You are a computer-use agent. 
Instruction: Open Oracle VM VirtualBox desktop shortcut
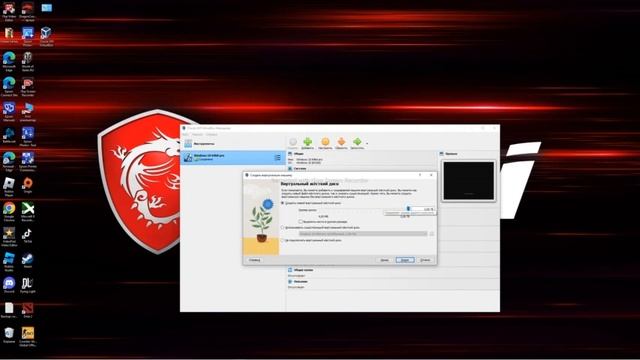point(46,36)
